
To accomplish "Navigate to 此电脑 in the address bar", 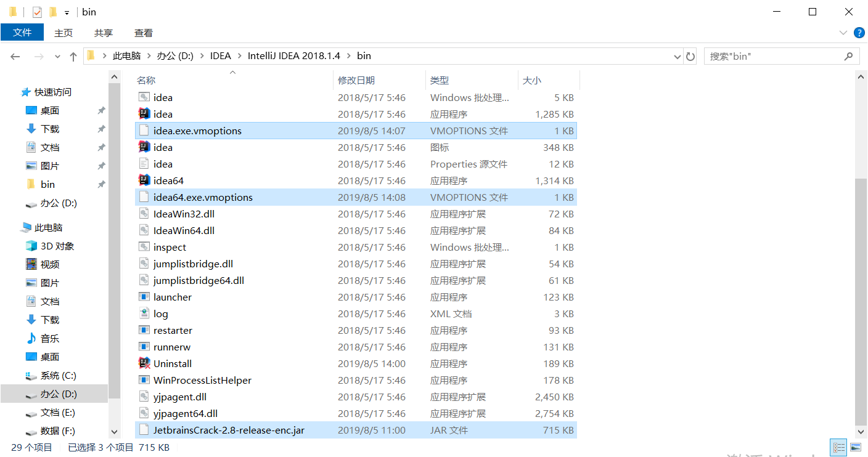I will pyautogui.click(x=126, y=56).
